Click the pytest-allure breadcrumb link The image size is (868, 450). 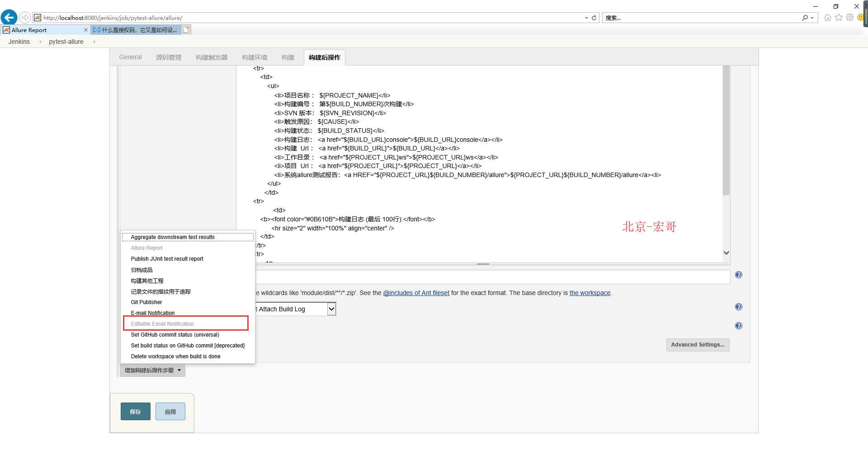point(66,42)
